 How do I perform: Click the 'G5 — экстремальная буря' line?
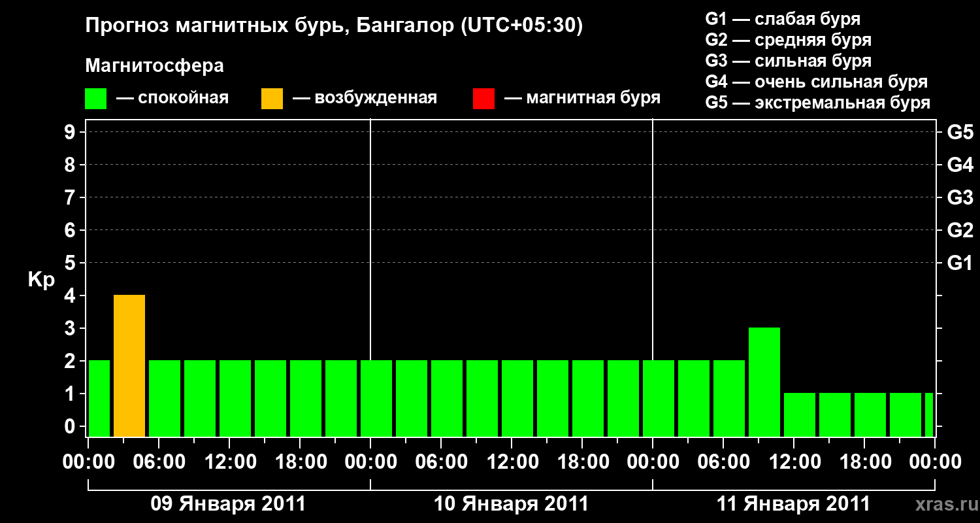tap(818, 103)
